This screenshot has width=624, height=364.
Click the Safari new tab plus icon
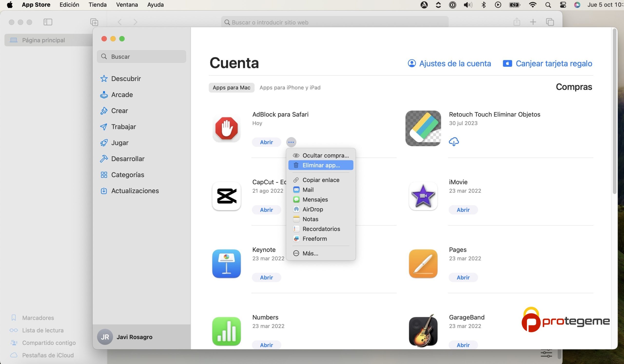point(533,22)
